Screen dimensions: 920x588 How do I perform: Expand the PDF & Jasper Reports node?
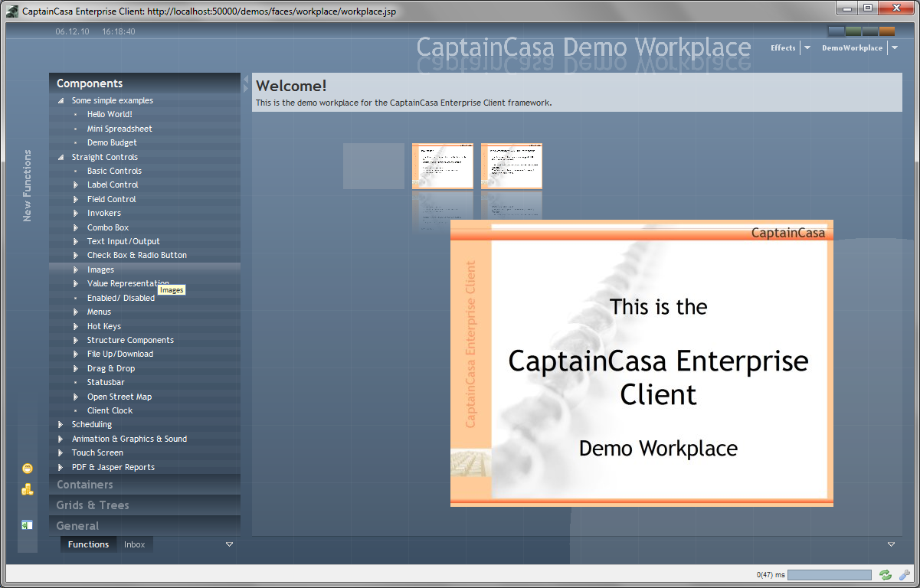pos(61,467)
